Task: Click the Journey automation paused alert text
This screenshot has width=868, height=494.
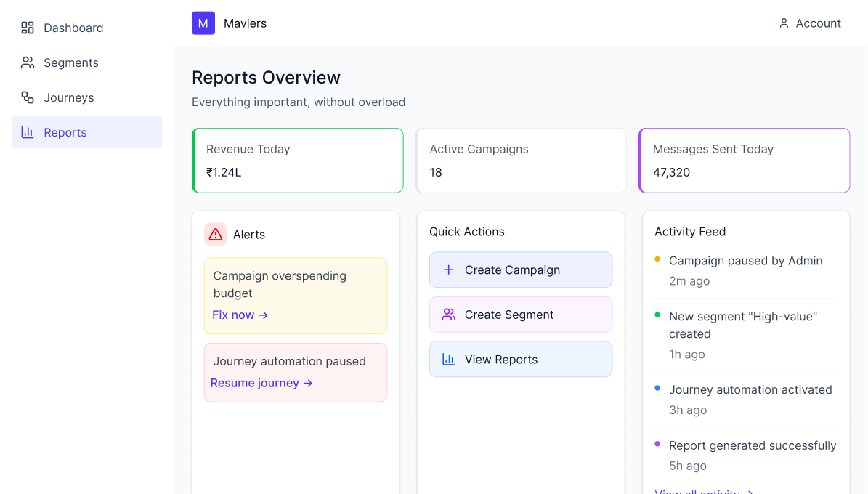Action: click(290, 361)
